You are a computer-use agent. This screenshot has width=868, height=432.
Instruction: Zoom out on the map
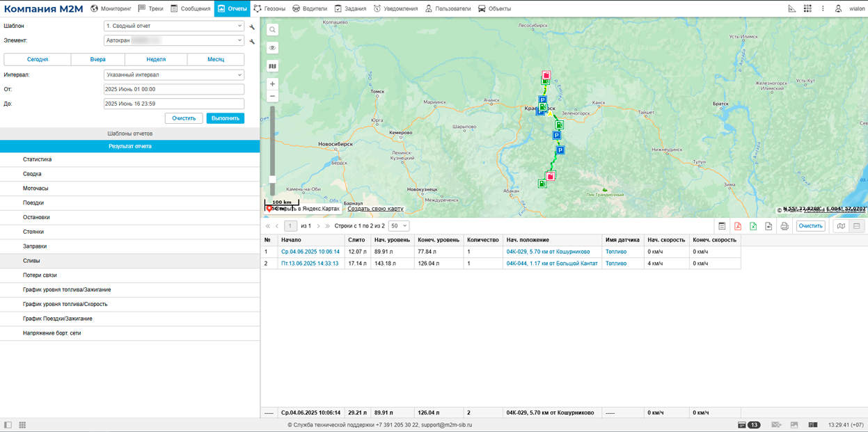pyautogui.click(x=272, y=96)
